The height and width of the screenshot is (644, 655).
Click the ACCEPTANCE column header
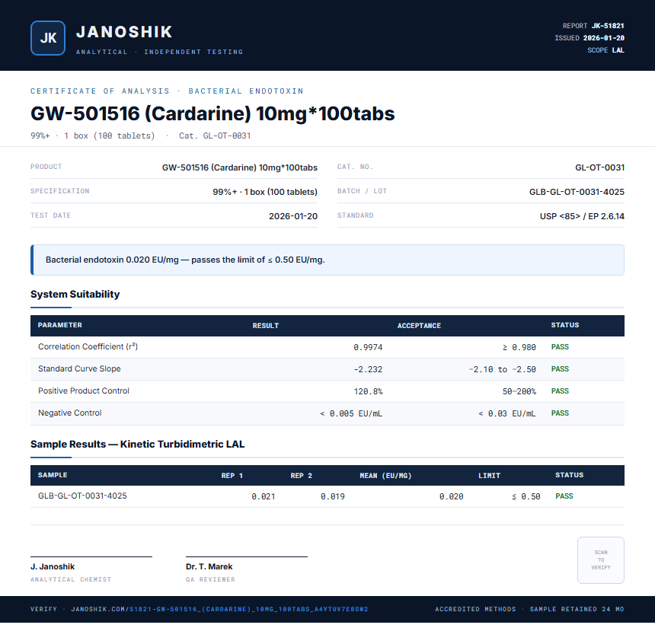point(419,325)
